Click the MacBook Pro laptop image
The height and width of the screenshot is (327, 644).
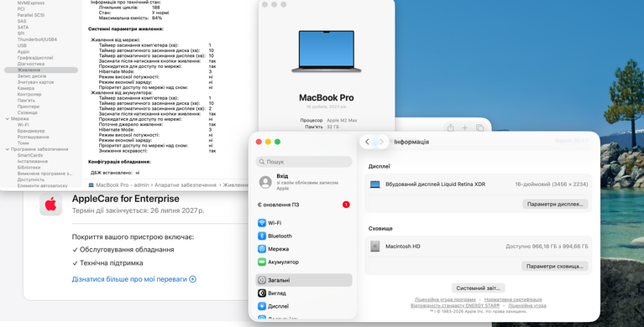point(327,51)
